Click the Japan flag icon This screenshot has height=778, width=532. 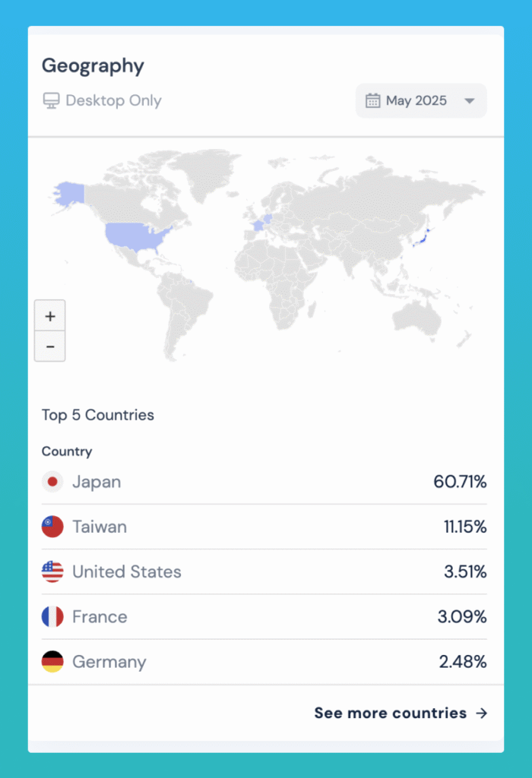[52, 482]
